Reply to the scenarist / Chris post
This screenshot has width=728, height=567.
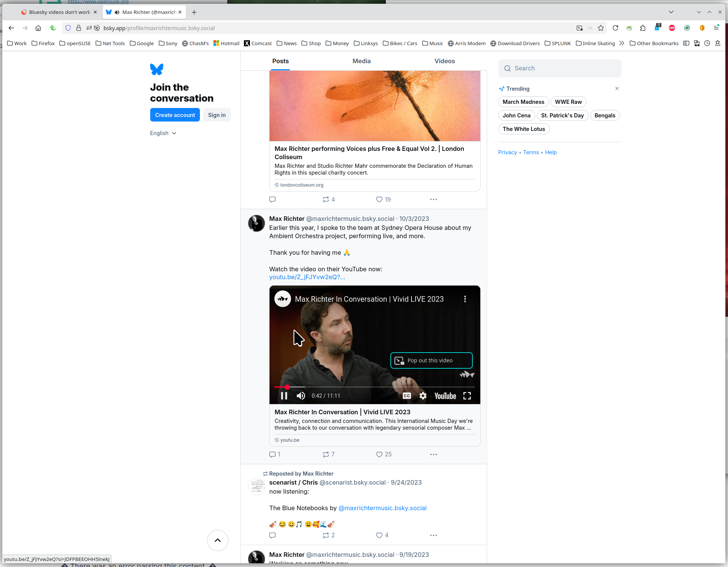click(x=273, y=535)
